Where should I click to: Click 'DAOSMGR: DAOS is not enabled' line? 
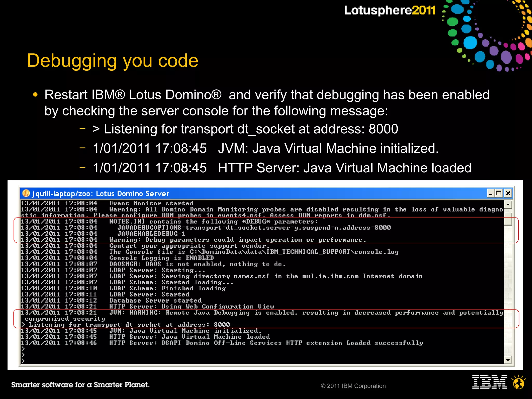(153, 264)
